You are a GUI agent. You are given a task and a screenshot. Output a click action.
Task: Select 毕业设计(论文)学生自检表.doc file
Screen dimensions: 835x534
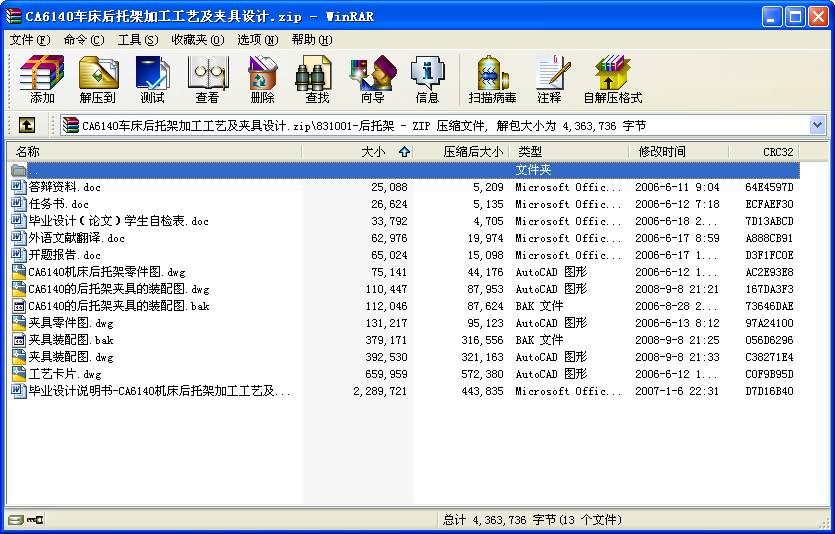click(x=118, y=221)
